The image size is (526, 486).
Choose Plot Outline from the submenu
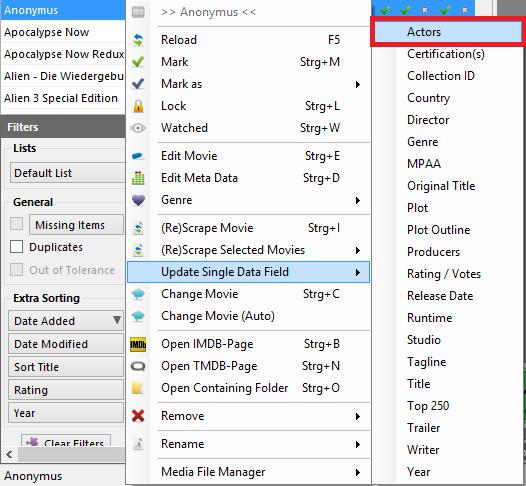[x=438, y=230]
